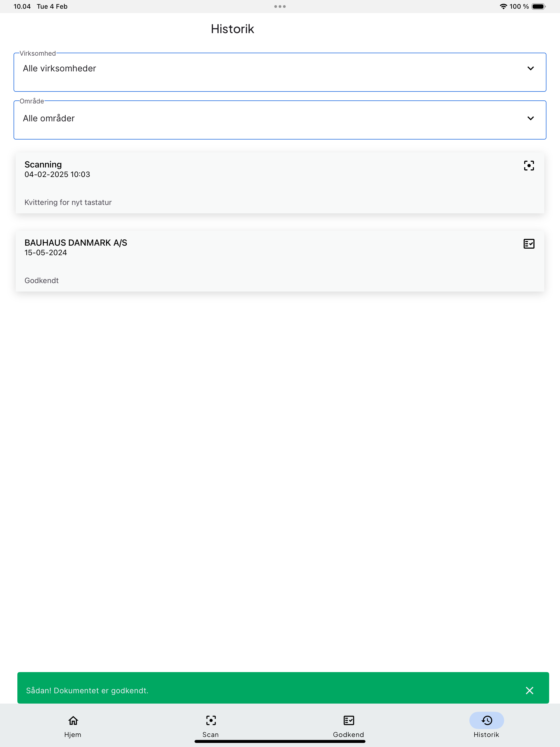This screenshot has height=747, width=560.
Task: Tap the Scan icon in bottom navigation
Action: coord(211,720)
